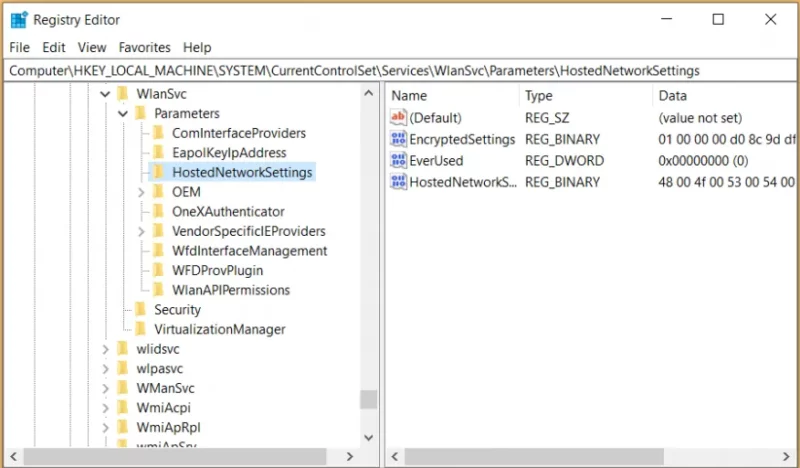Select the ComInterfaceProviders key
Viewport: 800px width, 468px height.
(x=239, y=133)
